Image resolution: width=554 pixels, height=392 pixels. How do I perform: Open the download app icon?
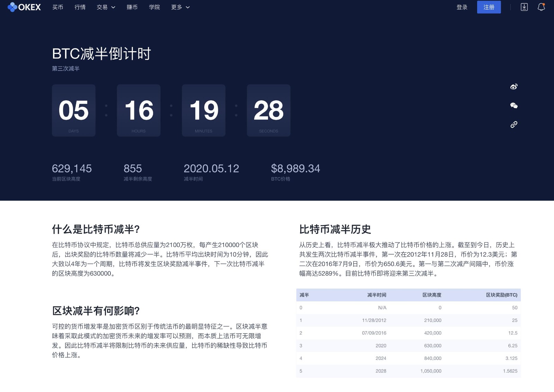[524, 7]
